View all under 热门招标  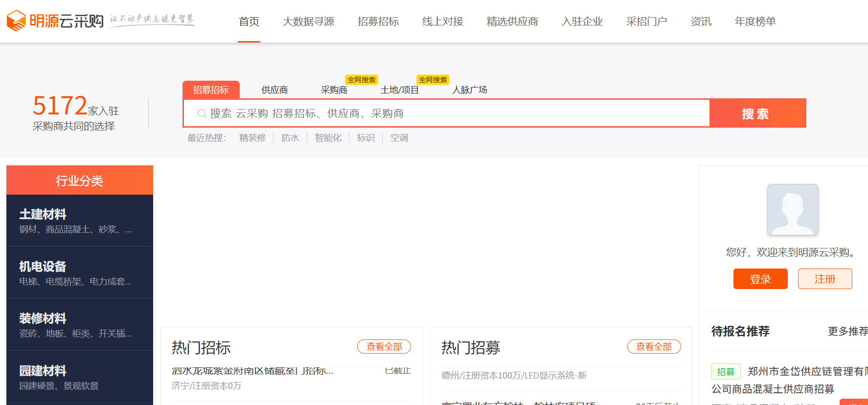tap(384, 347)
